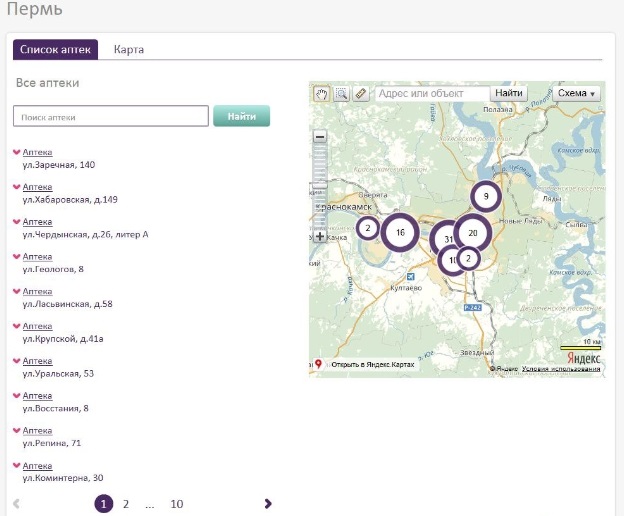The image size is (624, 516).
Task: Activate the zoom-to-area magnifier tool
Action: (341, 94)
